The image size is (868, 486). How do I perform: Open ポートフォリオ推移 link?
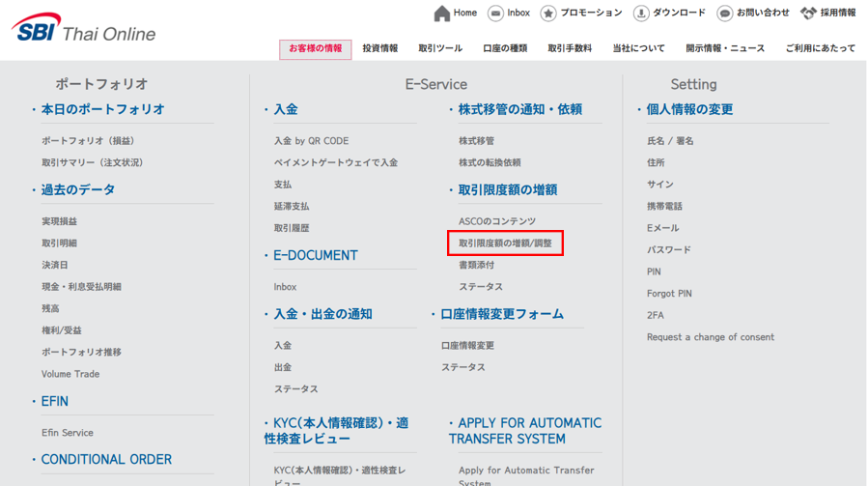coord(81,352)
